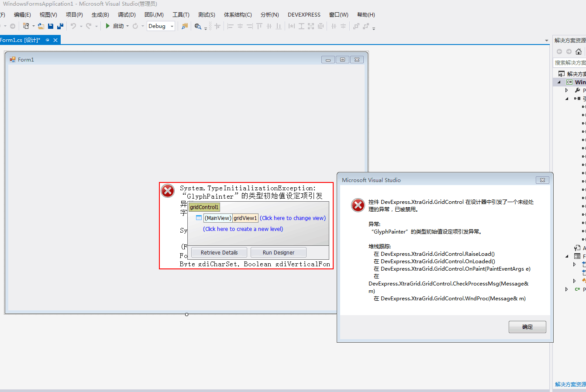Click the Size to Grid icon
Screen dimensions: 586x392
pos(321,26)
